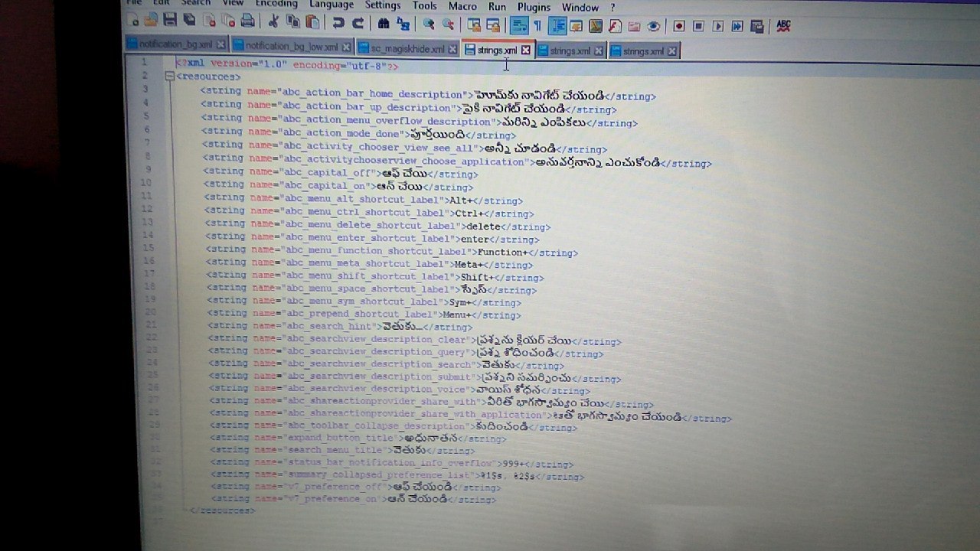Undo the last edit via toolbar arrow

pos(338,23)
